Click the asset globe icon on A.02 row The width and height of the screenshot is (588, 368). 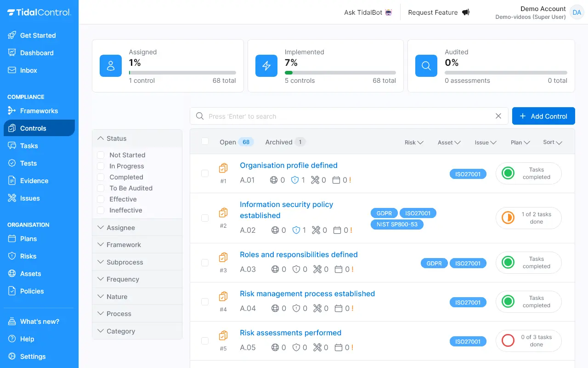275,230
